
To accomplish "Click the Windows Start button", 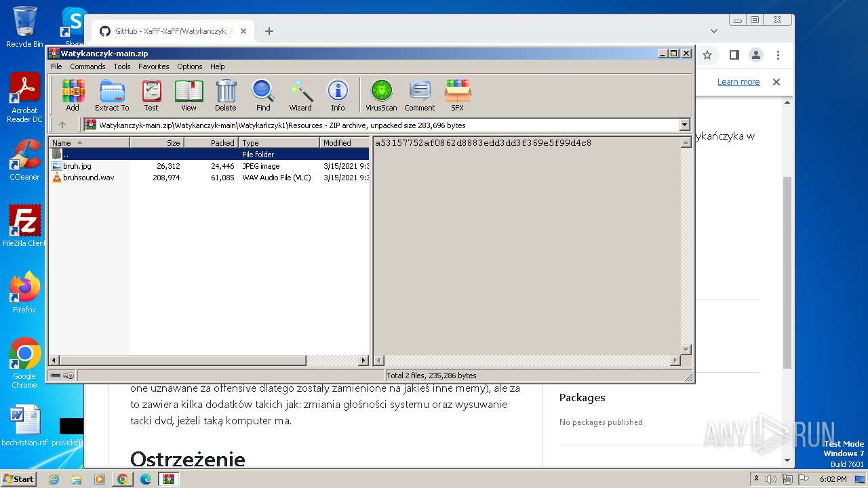I will pos(19,479).
